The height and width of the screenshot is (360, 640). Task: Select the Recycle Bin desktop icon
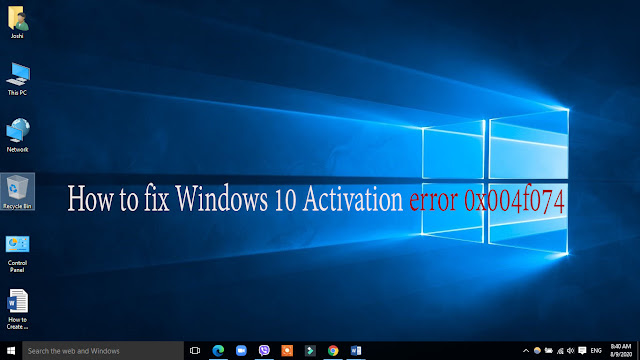click(x=18, y=191)
